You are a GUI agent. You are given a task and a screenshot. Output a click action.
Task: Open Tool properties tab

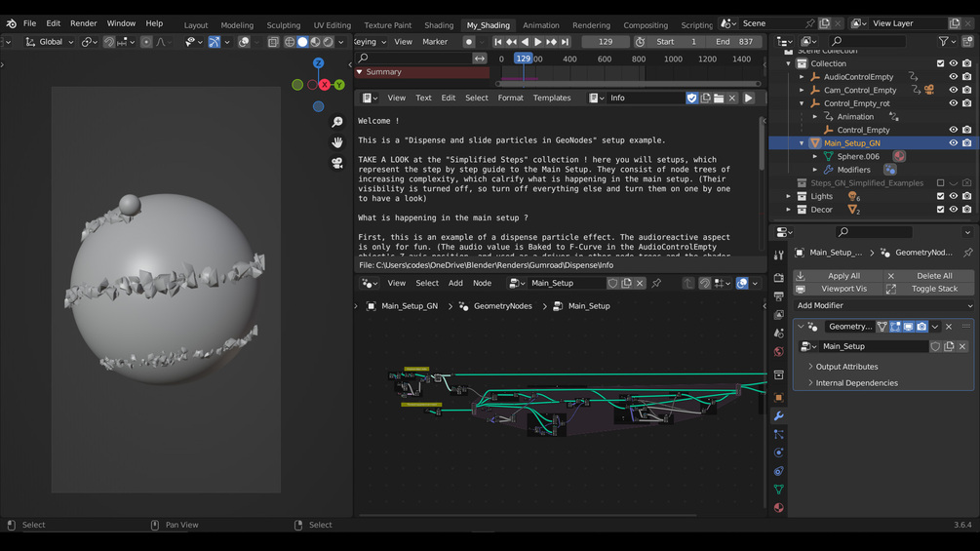coord(779,255)
